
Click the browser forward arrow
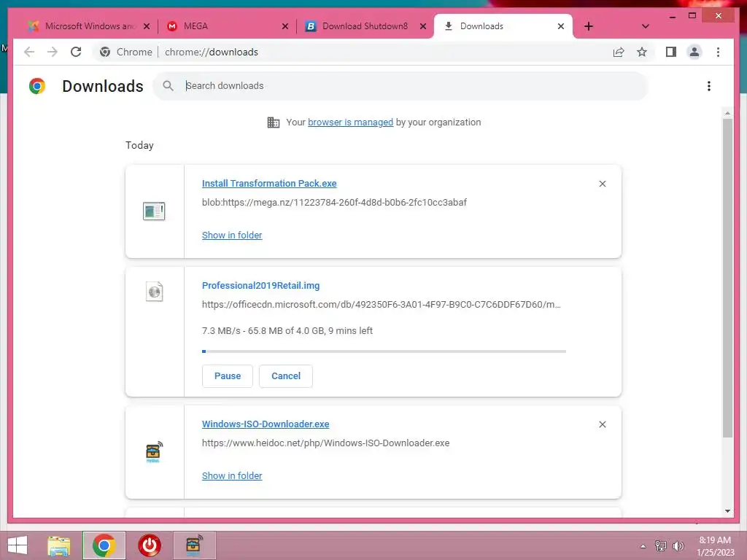[53, 52]
